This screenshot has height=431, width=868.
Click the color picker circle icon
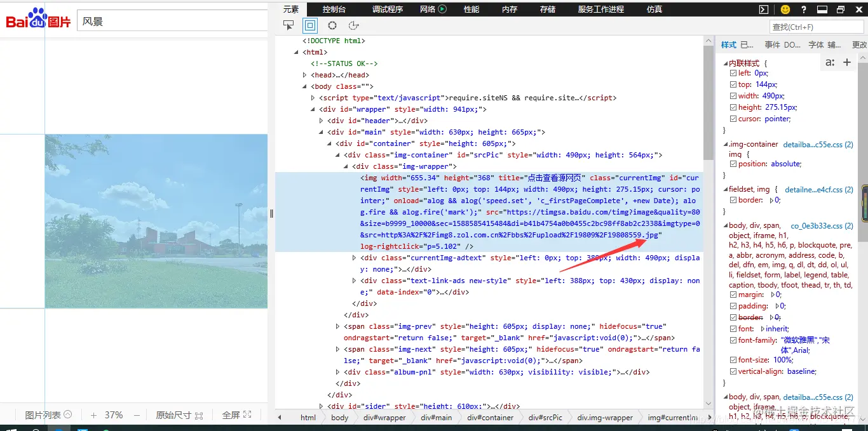click(332, 25)
